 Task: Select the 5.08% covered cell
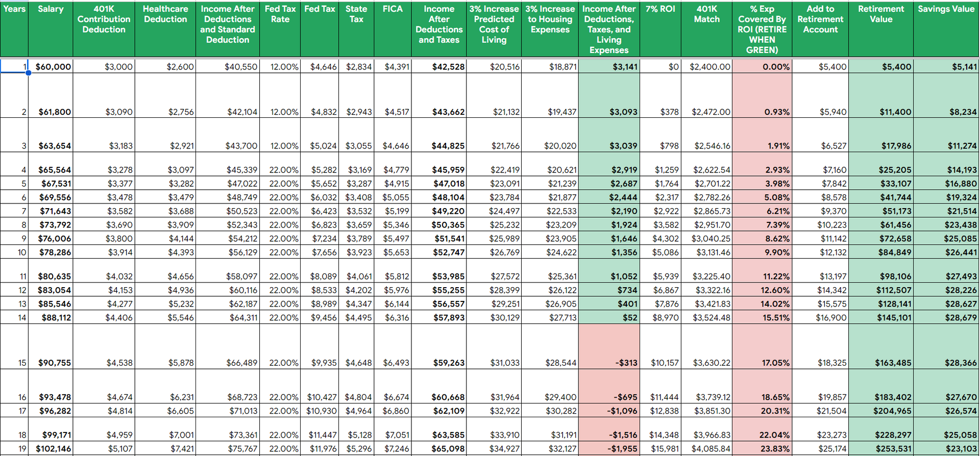tap(762, 197)
